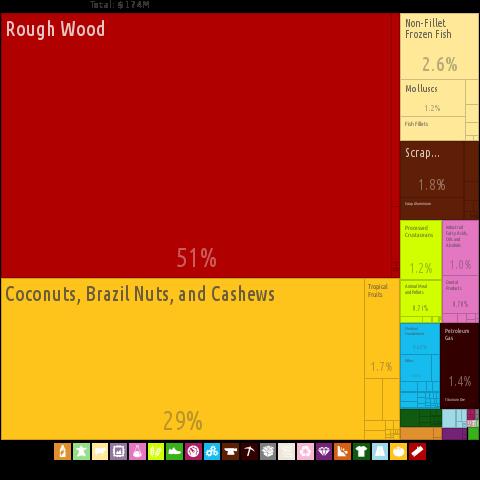Click the lime green wheat icon
Screen dimensions: 480x480
coord(156,452)
